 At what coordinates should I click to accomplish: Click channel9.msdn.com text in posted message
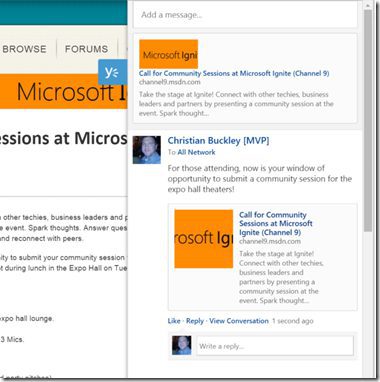point(270,241)
